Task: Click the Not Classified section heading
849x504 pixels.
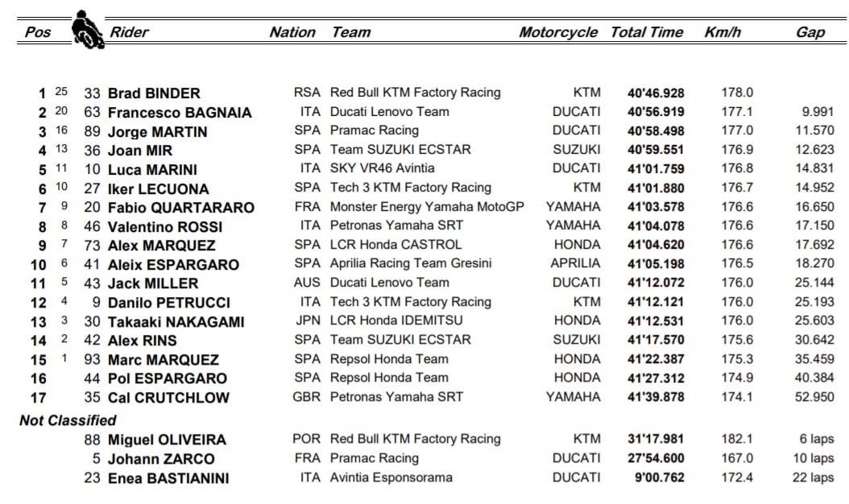Action: point(68,420)
